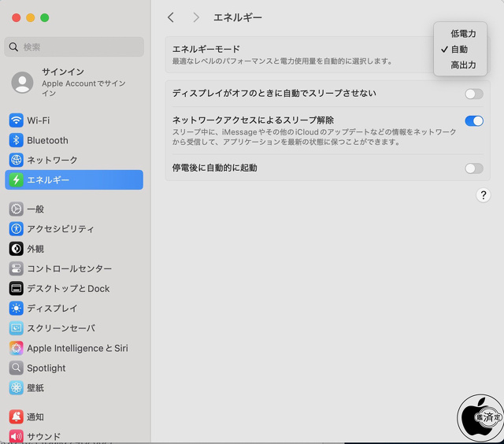Click the 通知 bell icon

(16, 416)
